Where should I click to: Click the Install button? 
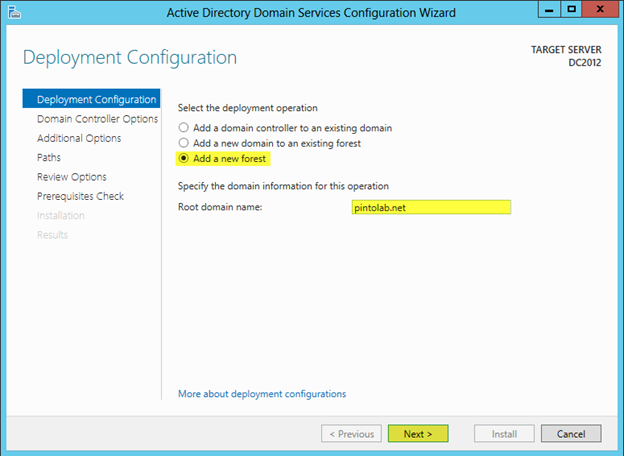[504, 433]
